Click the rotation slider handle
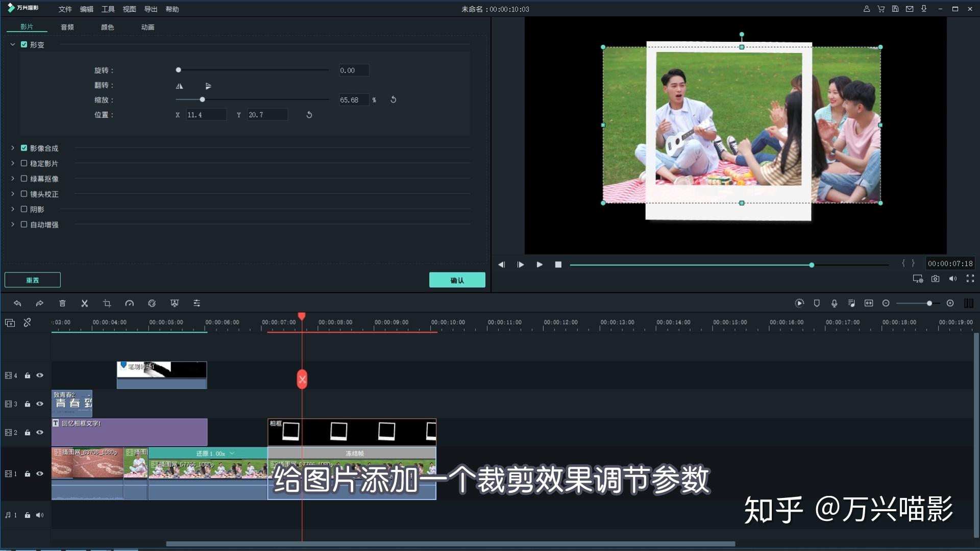 click(x=178, y=70)
